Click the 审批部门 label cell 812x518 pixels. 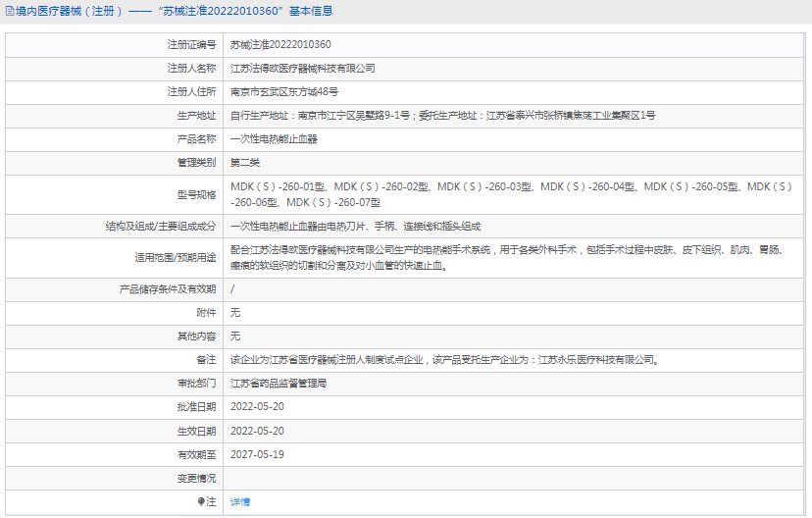coord(115,384)
